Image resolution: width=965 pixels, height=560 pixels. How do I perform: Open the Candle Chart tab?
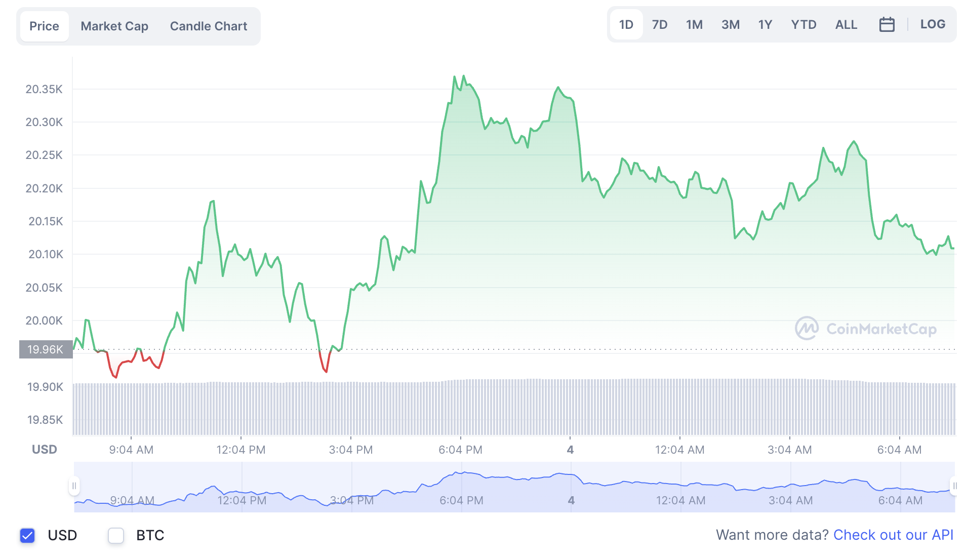point(209,26)
